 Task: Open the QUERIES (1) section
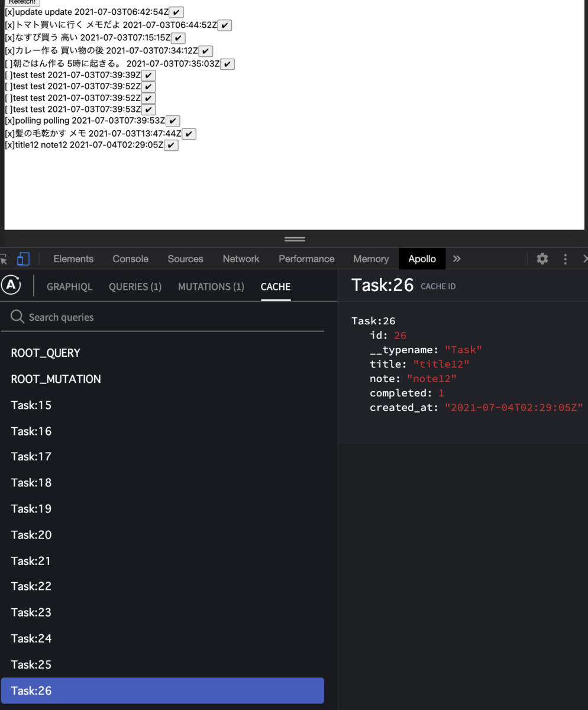135,286
